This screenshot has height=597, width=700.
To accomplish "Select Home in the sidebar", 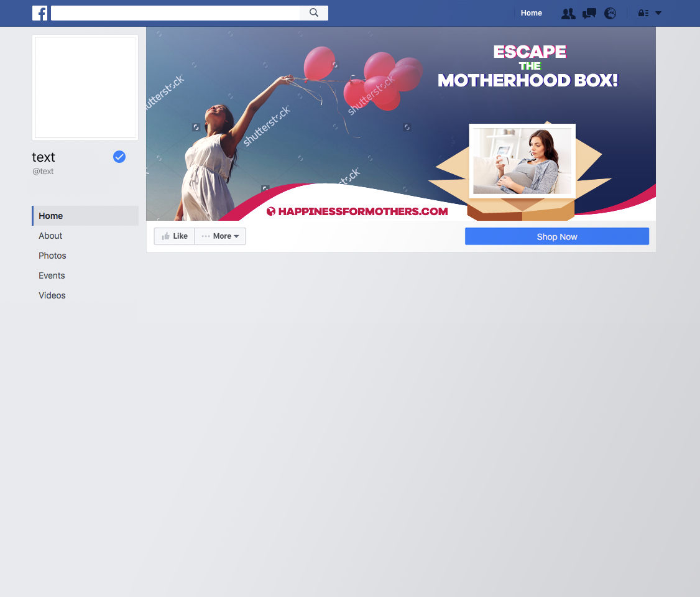I will [85, 216].
